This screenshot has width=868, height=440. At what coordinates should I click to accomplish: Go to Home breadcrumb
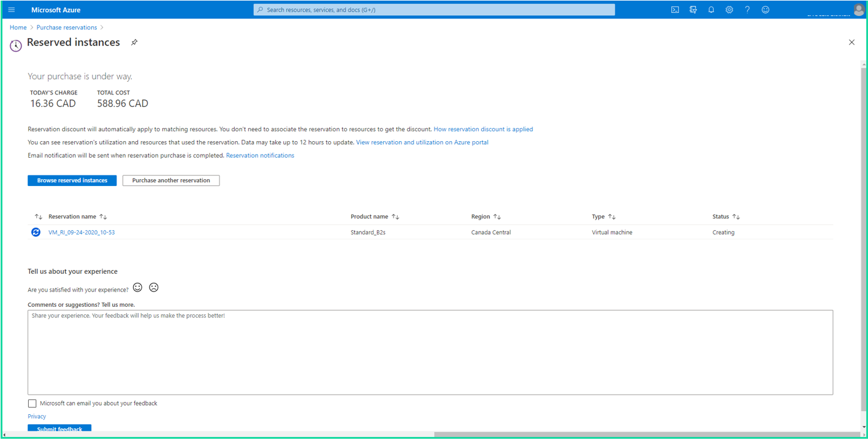coord(18,28)
